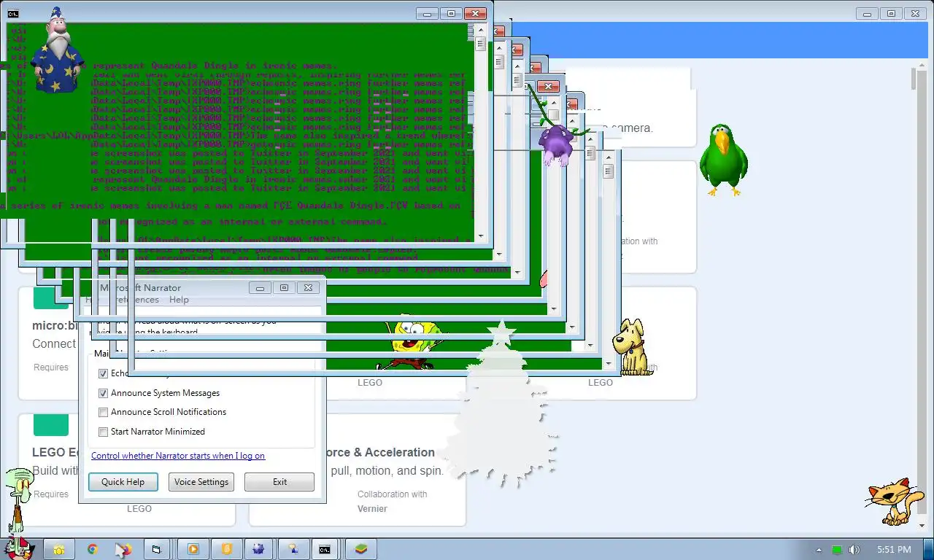Minimize the background browser window
The height and width of the screenshot is (560, 934).
tap(867, 13)
